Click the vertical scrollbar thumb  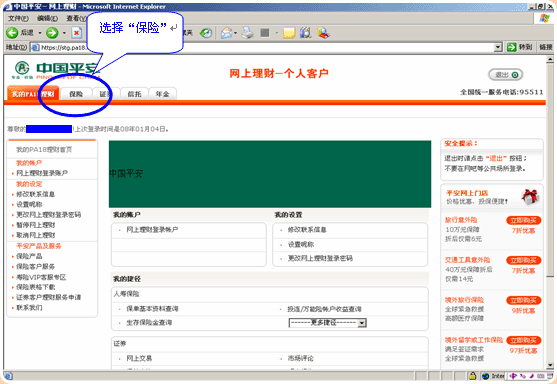click(550, 170)
